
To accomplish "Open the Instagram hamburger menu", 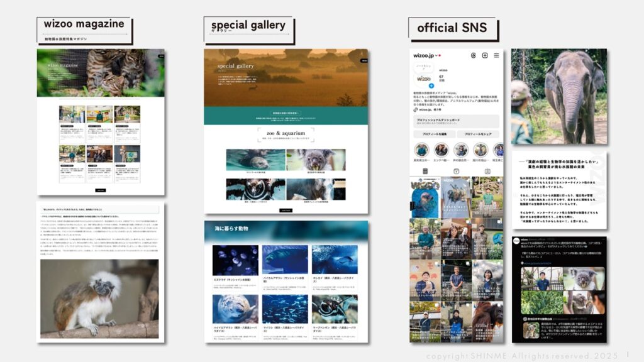I will [x=496, y=55].
